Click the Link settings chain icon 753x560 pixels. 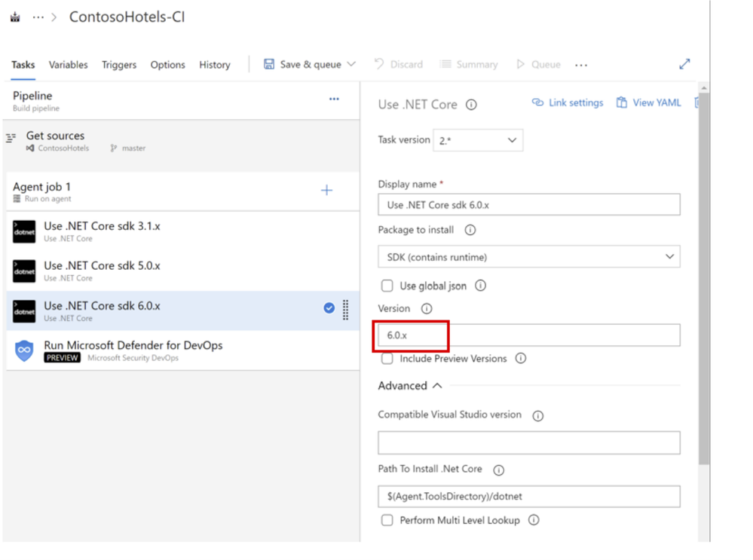[x=538, y=103]
